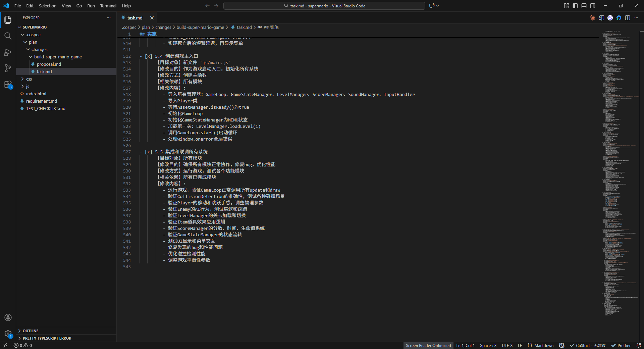Image resolution: width=644 pixels, height=349 pixels.
Task: Open the Manage gear settings icon
Action: tap(8, 334)
